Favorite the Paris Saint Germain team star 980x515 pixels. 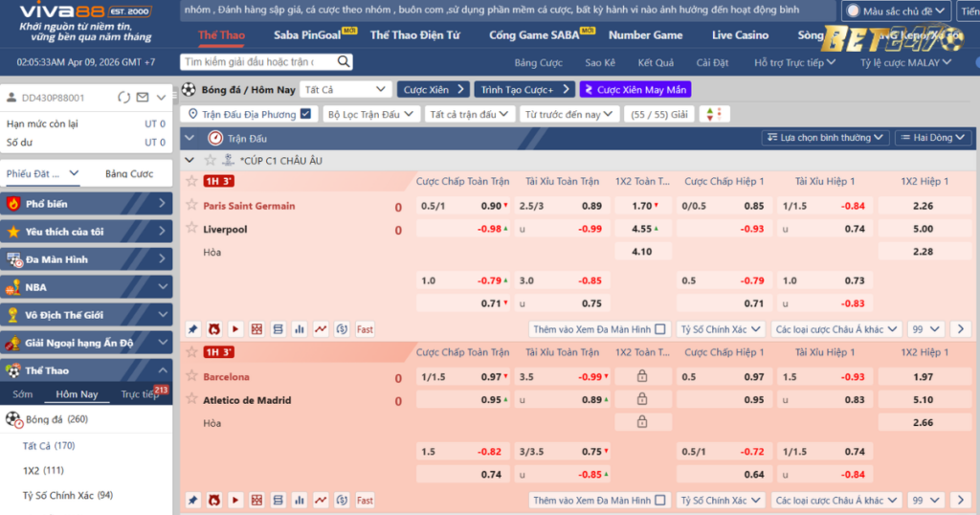pyautogui.click(x=191, y=206)
